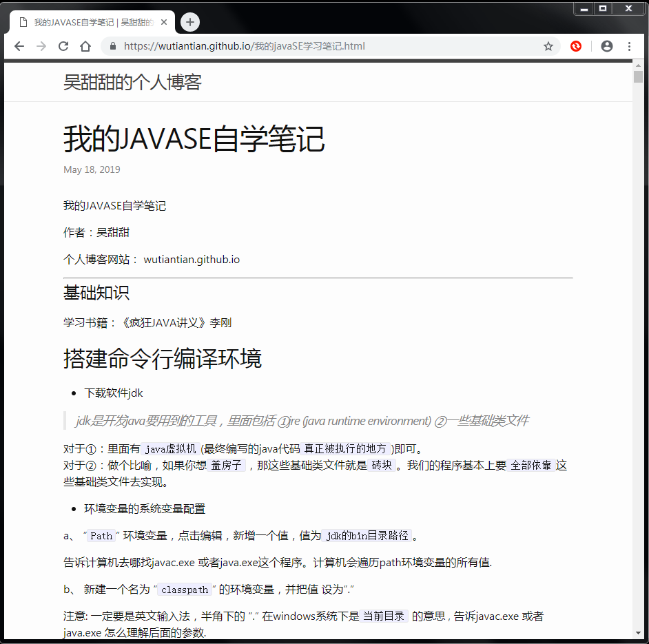This screenshot has height=644, width=649.
Task: View site security lock information
Action: coord(112,46)
